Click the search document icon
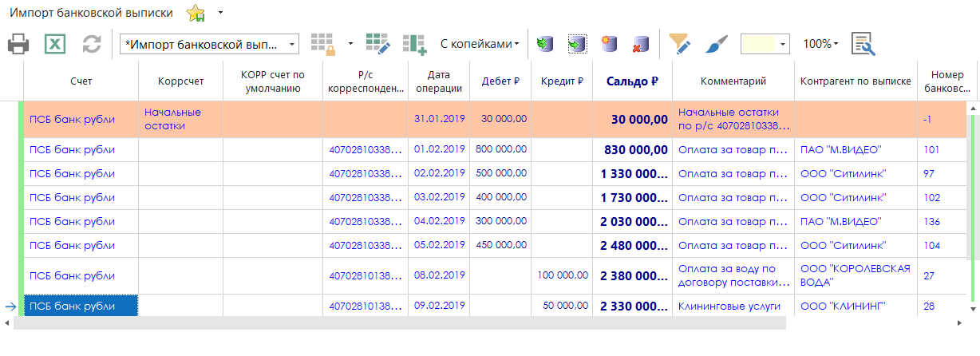Screen dimensions: 980x356 click(x=863, y=44)
